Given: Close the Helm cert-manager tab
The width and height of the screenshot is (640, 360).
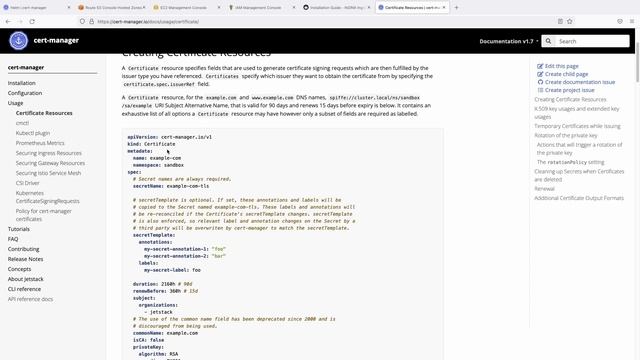Looking at the screenshot, I should tap(69, 7).
